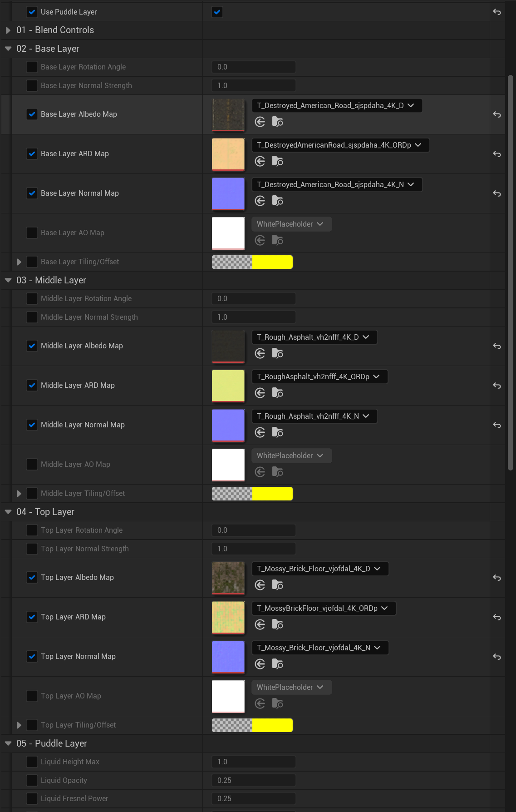Screen dimensions: 516x812
Task: Collapse 03 - Middle Layer section
Action: click(8, 280)
